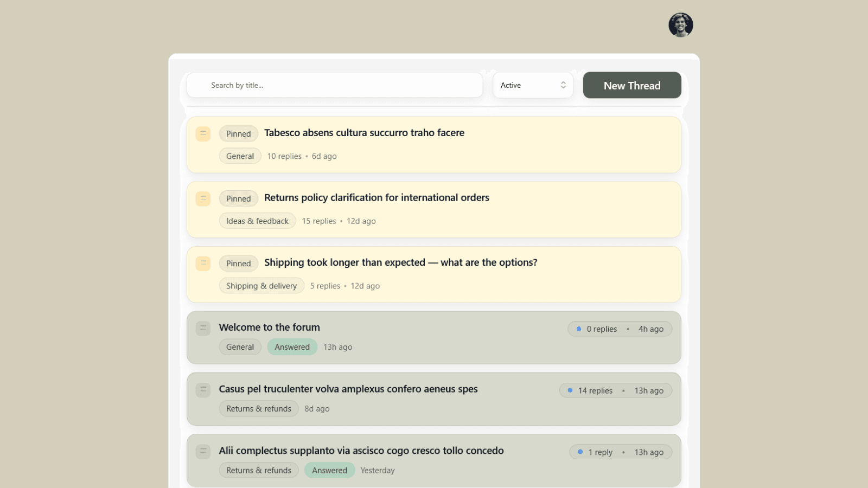
Task: Select the Ideas & feedback tag
Action: tap(257, 221)
